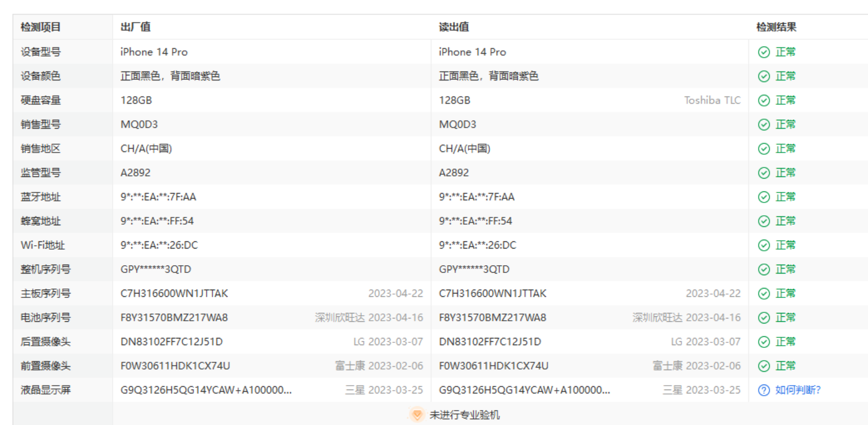Click G9Q3126H5QG14YCAW serial in 出厂值 column
The height and width of the screenshot is (425, 868).
pos(206,390)
